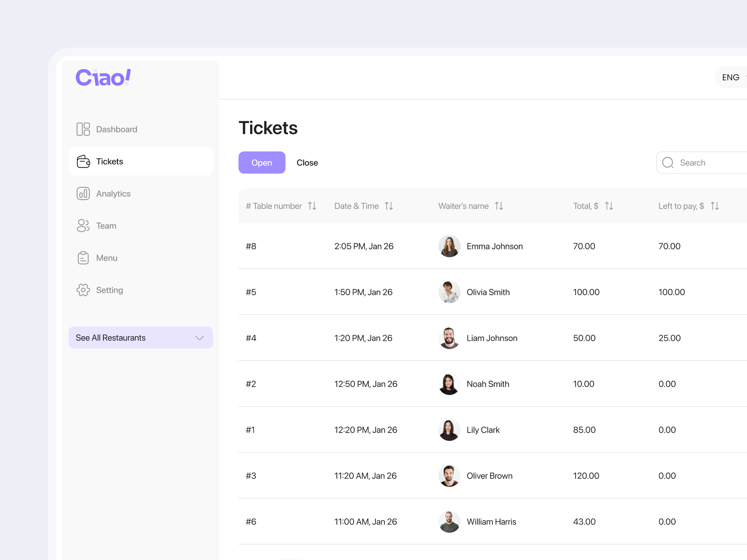The height and width of the screenshot is (560, 747).
Task: Select the Dashboard icon in the sidebar
Action: click(83, 129)
